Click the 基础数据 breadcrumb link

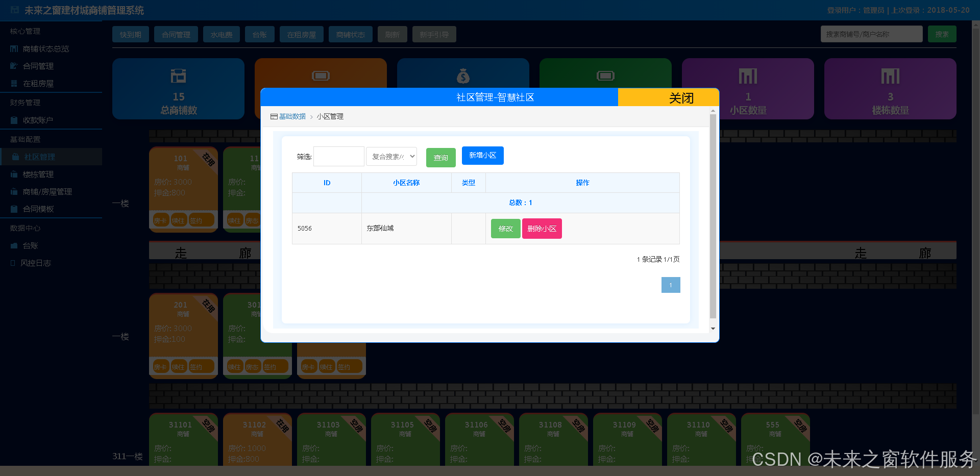[292, 117]
